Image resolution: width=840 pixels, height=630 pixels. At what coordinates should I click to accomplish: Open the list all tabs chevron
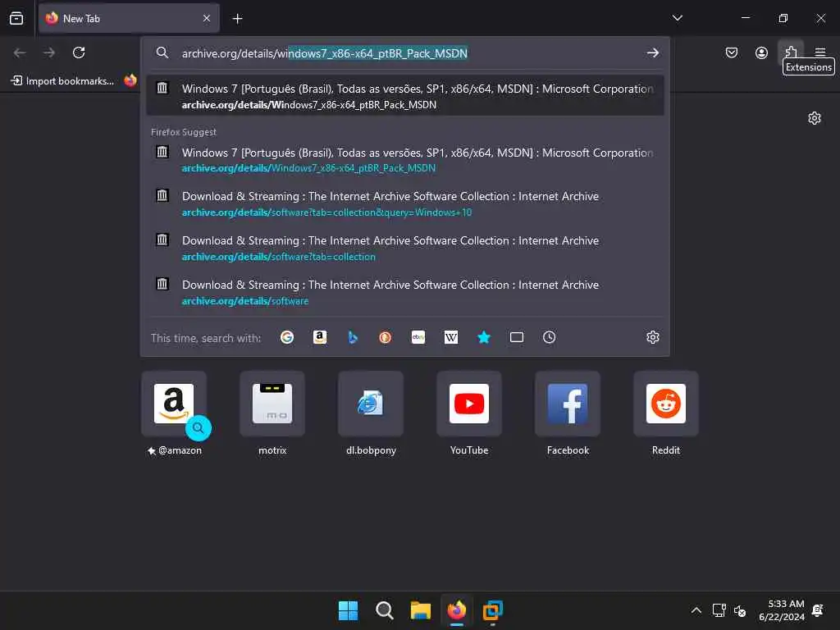[677, 18]
